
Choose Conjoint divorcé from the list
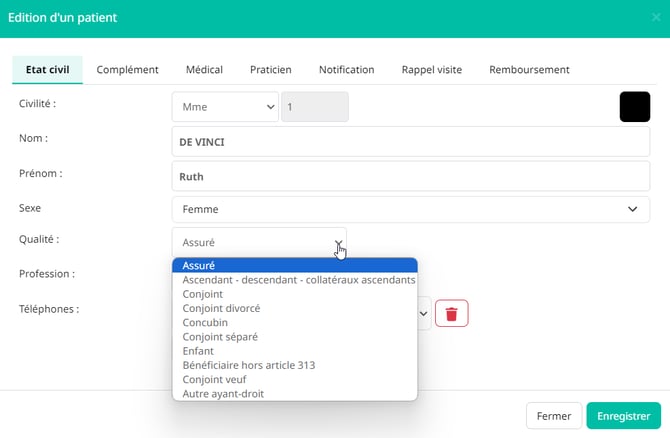pos(223,309)
